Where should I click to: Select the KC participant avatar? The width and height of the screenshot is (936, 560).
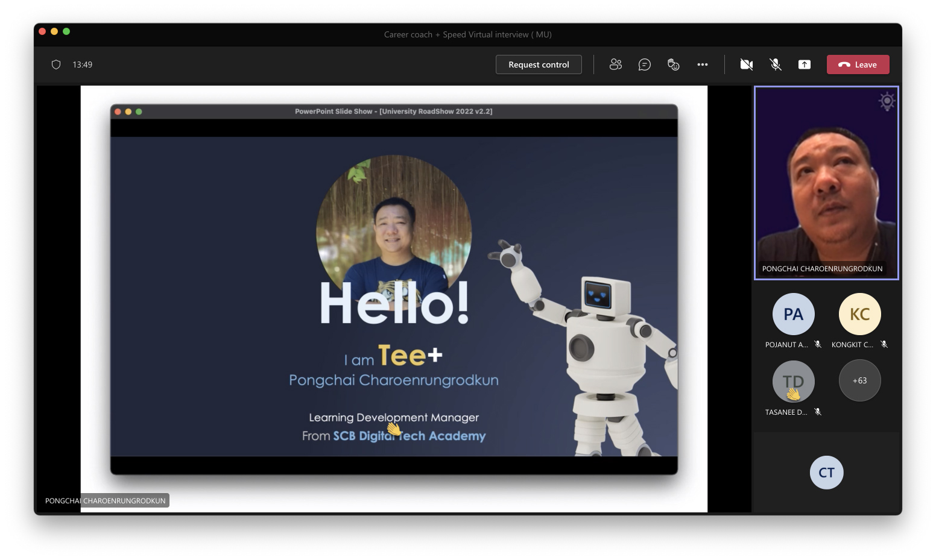(x=859, y=314)
